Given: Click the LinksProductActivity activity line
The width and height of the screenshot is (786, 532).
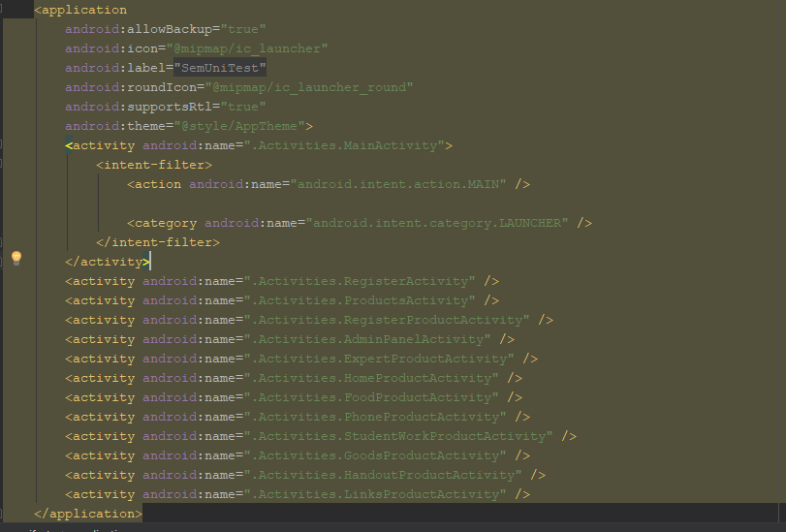Looking at the screenshot, I should 298,494.
